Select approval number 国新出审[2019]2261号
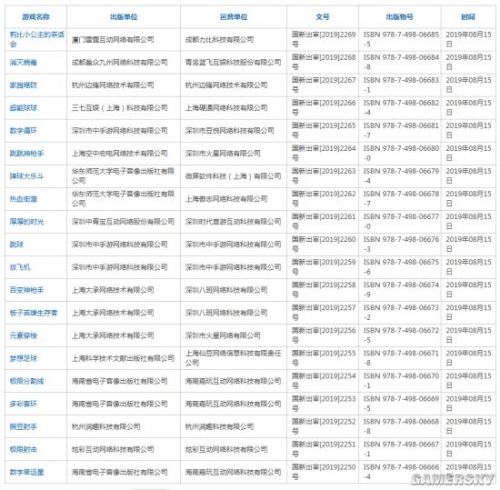Image resolution: width=500 pixels, height=490 pixels. (324, 222)
